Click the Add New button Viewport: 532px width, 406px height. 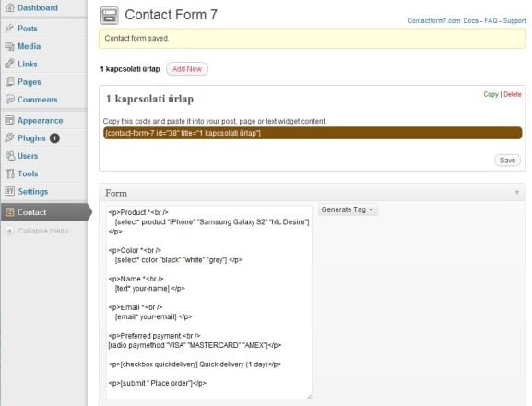187,69
